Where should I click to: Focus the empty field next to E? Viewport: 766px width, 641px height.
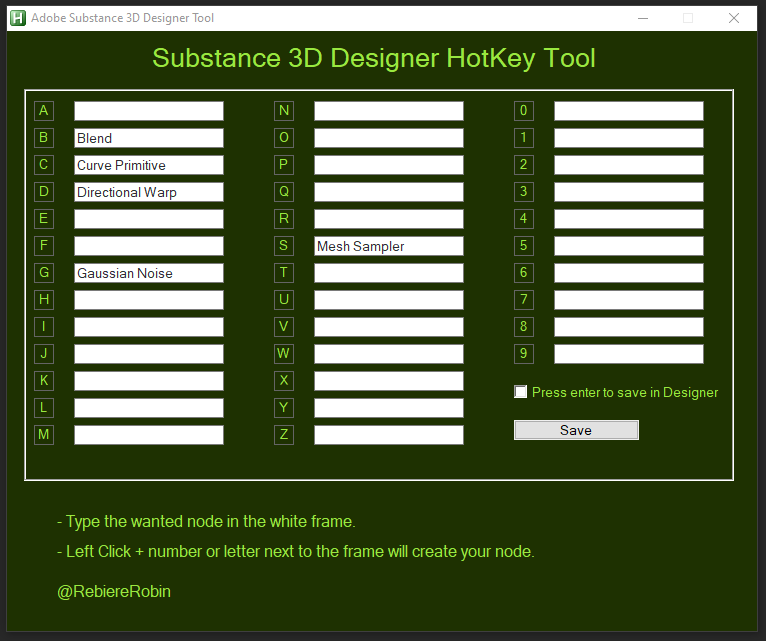click(149, 219)
